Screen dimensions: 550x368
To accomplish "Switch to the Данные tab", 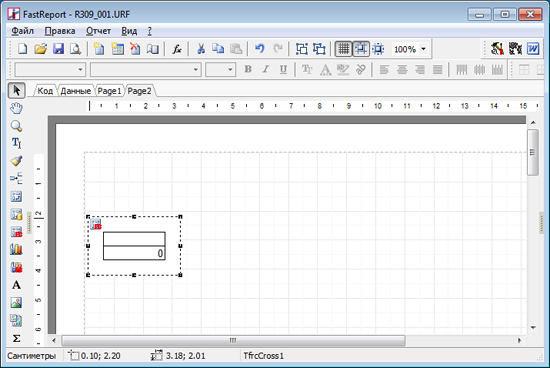I will tap(75, 91).
